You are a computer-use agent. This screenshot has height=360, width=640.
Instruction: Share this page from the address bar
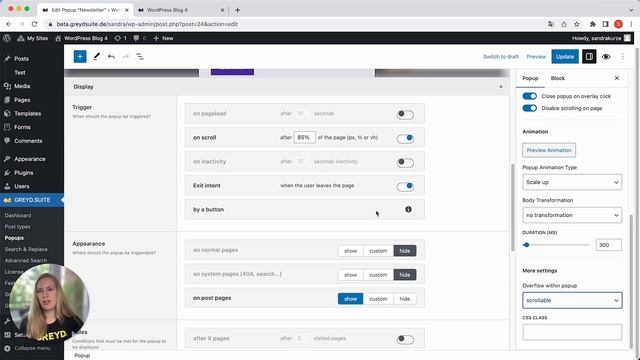[x=564, y=24]
